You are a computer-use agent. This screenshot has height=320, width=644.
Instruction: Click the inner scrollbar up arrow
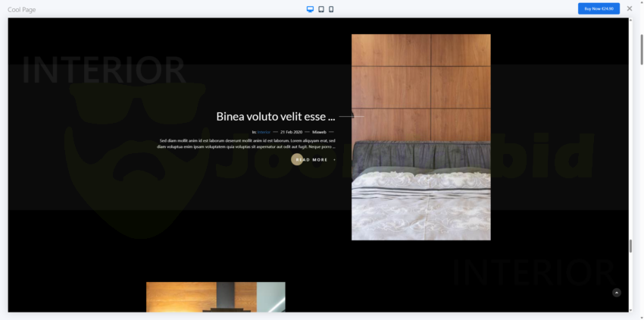click(x=631, y=20)
